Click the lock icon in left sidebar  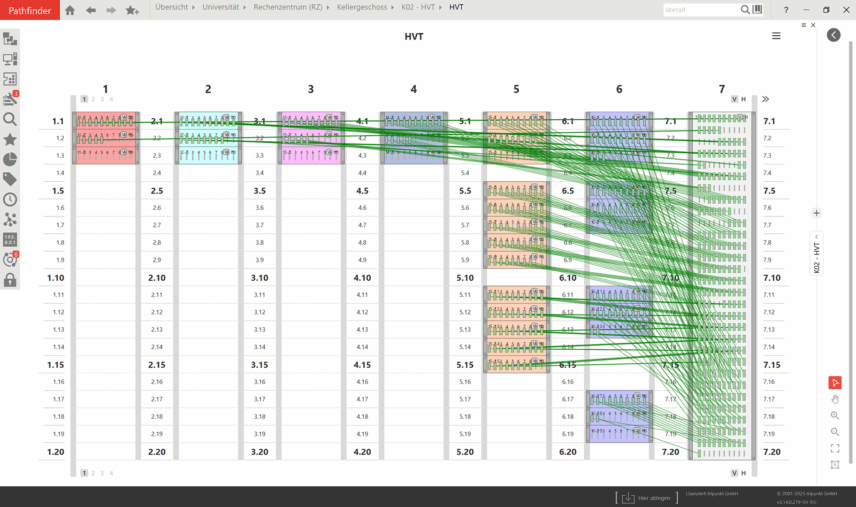click(10, 281)
